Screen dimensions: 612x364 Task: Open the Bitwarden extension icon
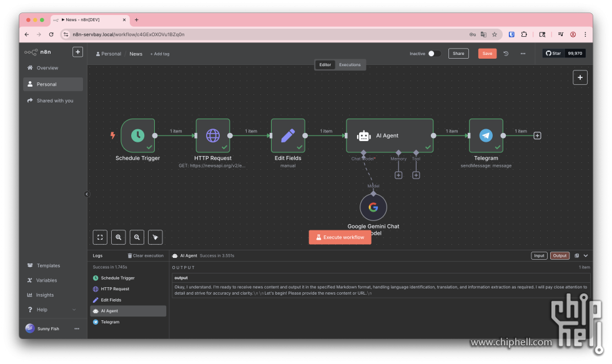[511, 34]
